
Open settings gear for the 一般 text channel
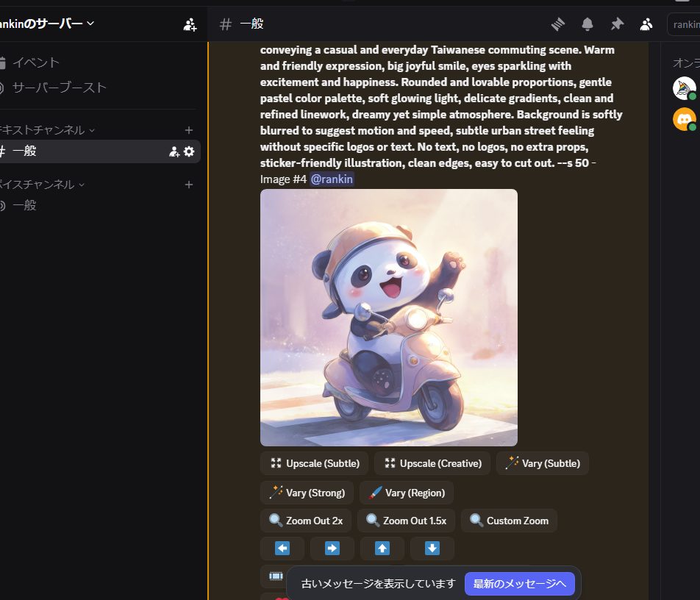[x=189, y=151]
